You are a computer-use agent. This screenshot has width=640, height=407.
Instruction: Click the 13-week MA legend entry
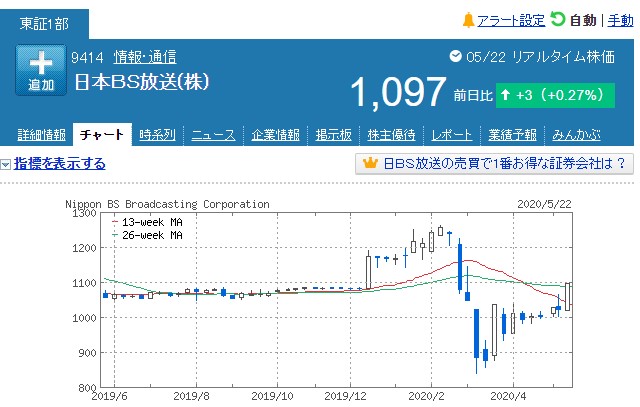148,222
